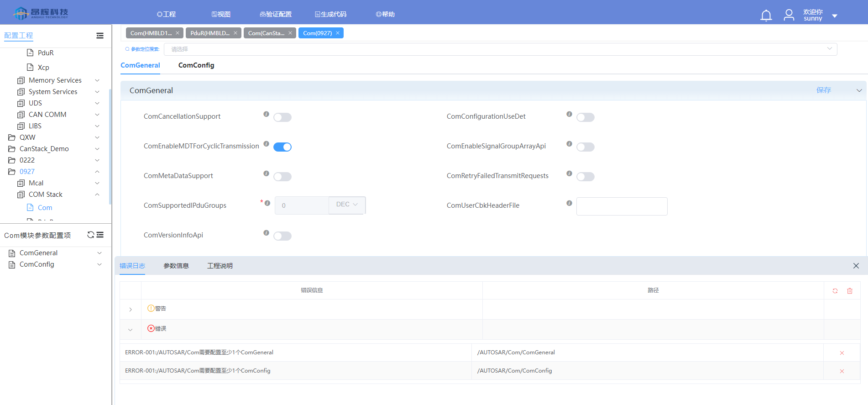Select Com under COM Stack
Screen dimensions: 868x405
click(x=45, y=208)
